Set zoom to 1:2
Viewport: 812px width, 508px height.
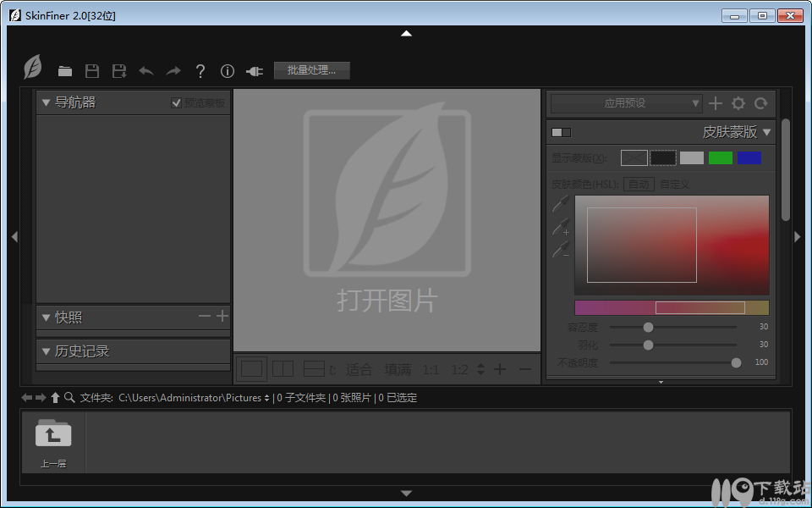pos(459,370)
